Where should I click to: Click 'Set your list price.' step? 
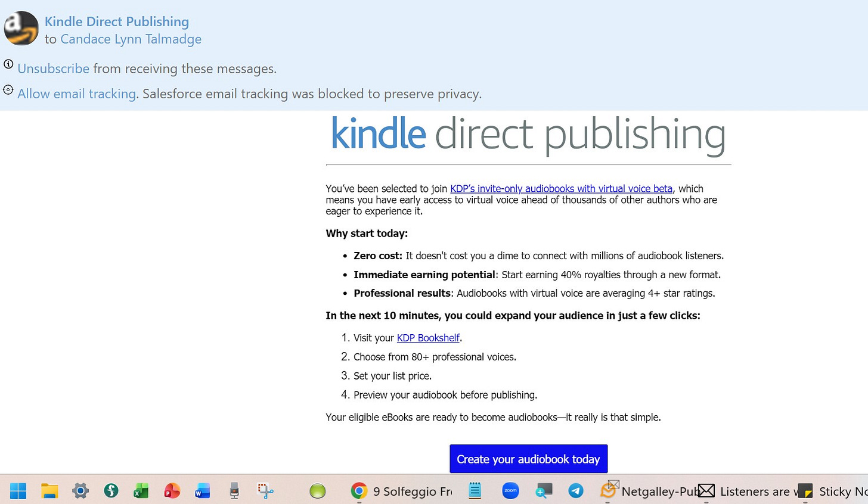pyautogui.click(x=393, y=376)
